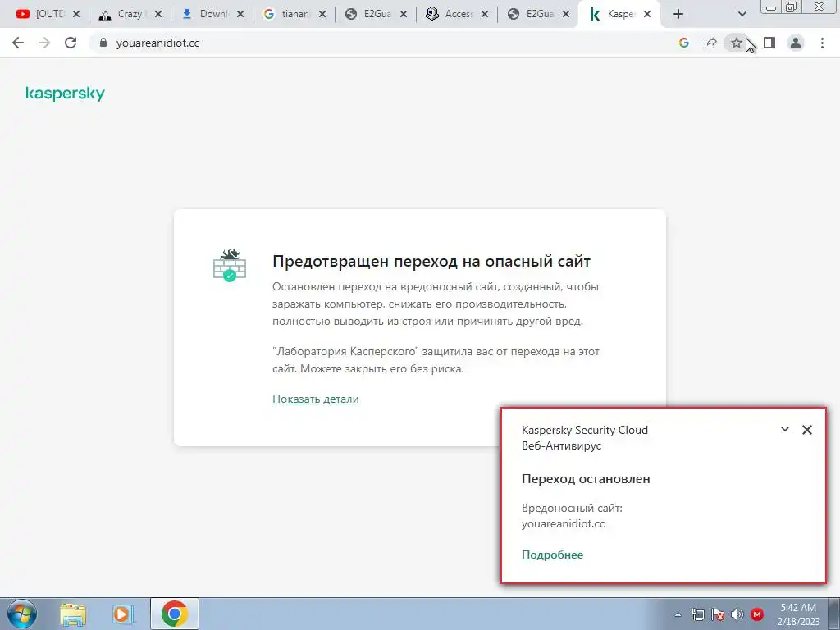840x630 pixels.
Task: Collapse the Kaspersky notification chevron
Action: [785, 429]
